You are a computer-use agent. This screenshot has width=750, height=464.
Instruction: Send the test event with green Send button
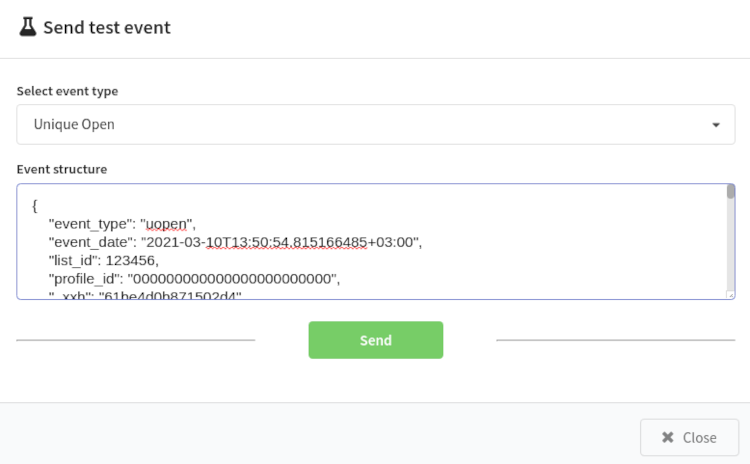375,340
